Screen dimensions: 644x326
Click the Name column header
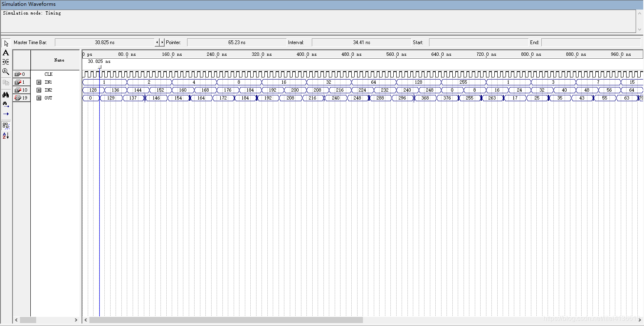click(55, 60)
